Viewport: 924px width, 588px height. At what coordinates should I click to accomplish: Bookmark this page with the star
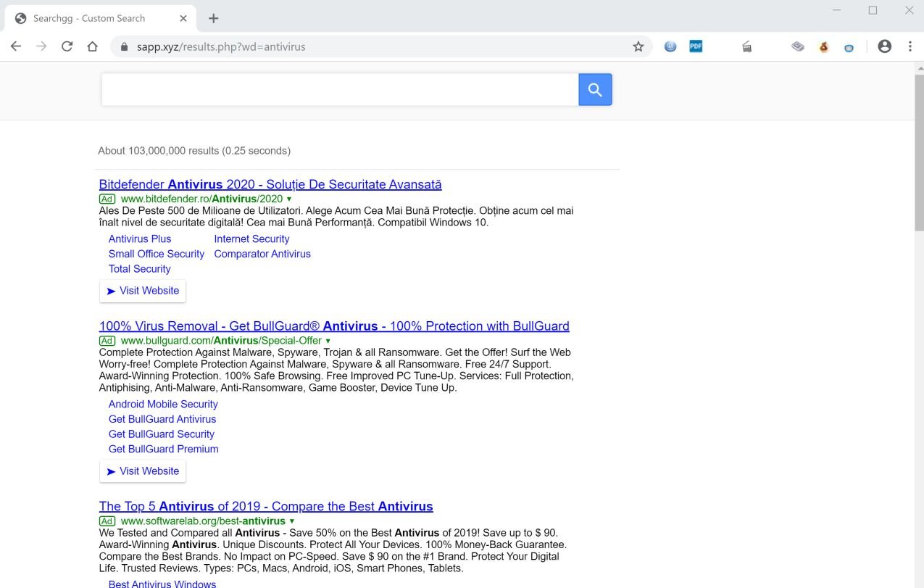[638, 46]
